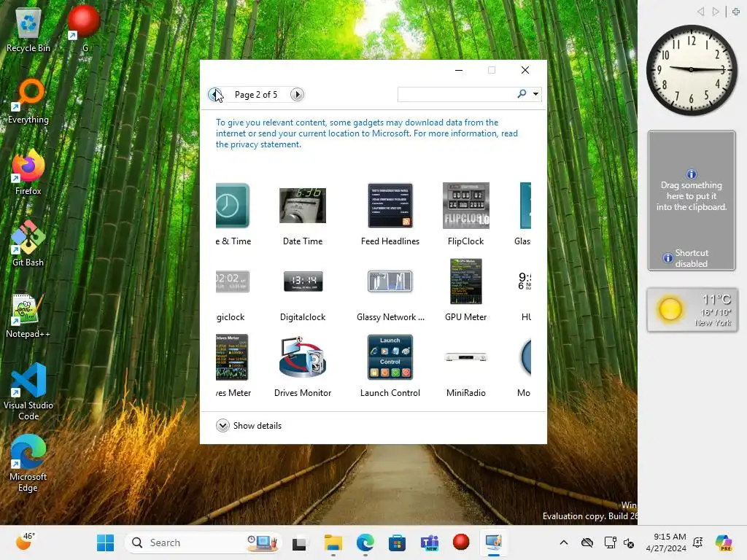
Task: Click the clipboard drop gadget
Action: 692,201
